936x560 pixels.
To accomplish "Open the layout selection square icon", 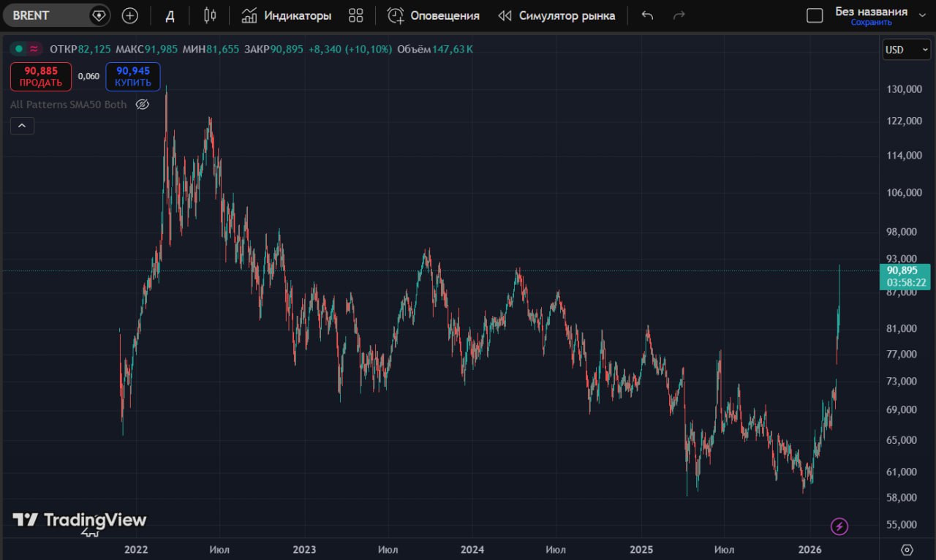I will pyautogui.click(x=815, y=15).
